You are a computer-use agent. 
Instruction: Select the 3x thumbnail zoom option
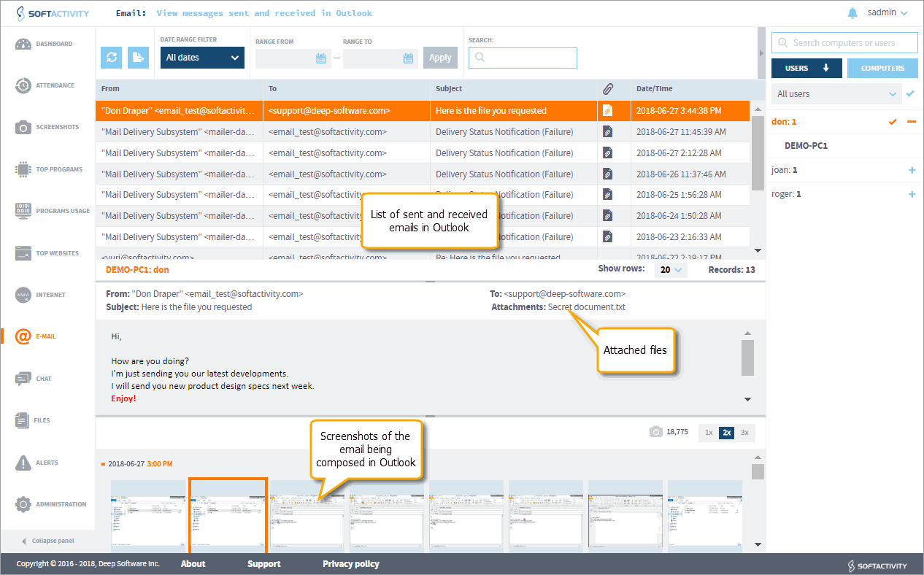744,433
